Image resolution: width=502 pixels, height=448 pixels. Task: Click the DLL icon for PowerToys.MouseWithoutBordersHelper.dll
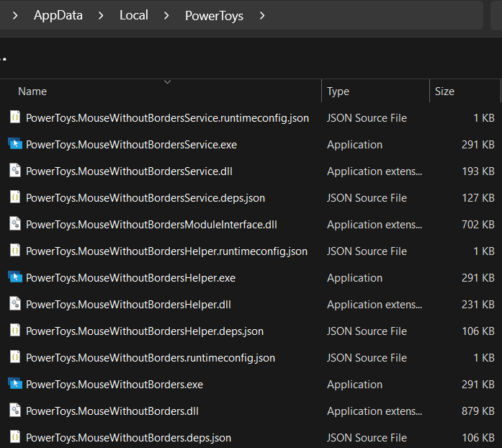(x=15, y=304)
